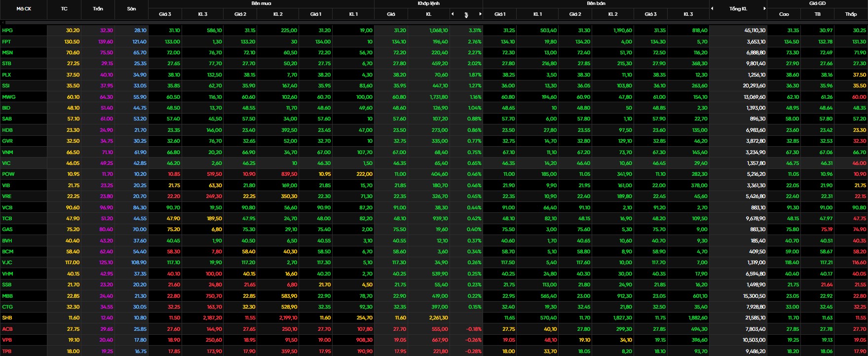Open the GAS stock symbol
The image size is (868, 356).
[7, 230]
